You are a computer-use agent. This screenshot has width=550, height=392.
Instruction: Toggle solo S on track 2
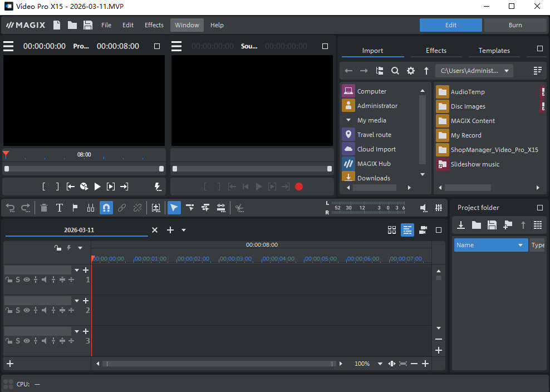coord(18,310)
